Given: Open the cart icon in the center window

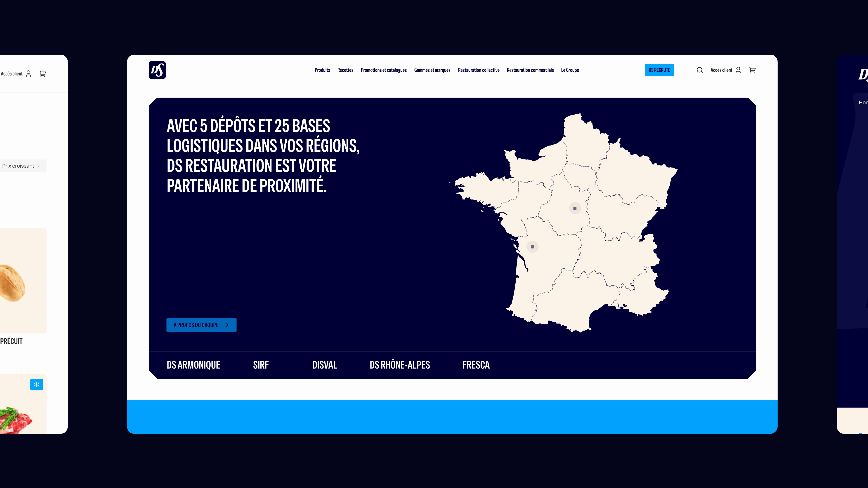Looking at the screenshot, I should point(752,70).
